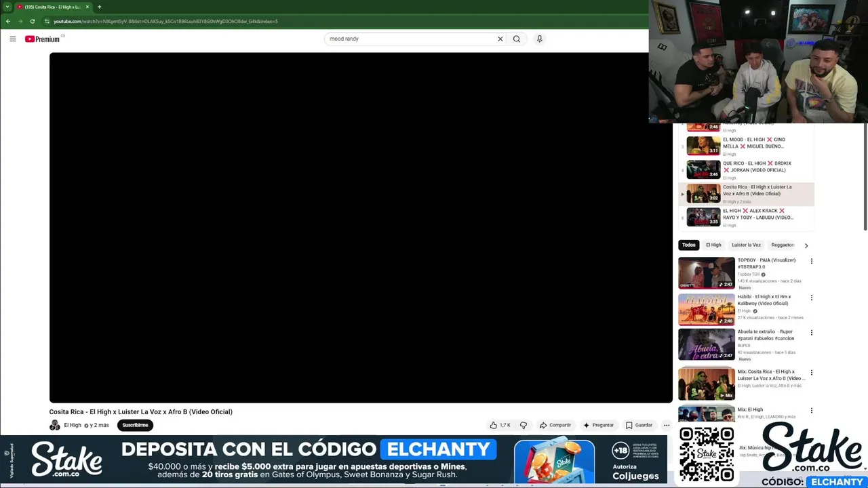868x488 pixels.
Task: Clear the search box text
Action: click(500, 39)
